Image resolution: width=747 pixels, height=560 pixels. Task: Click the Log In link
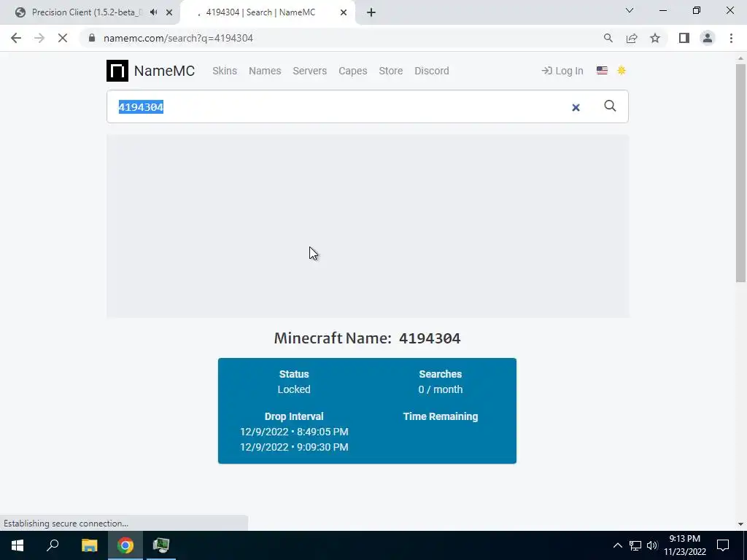[562, 71]
